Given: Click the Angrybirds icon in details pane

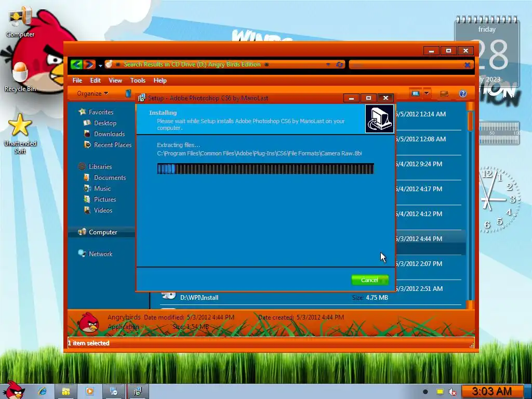Looking at the screenshot, I should (x=88, y=323).
